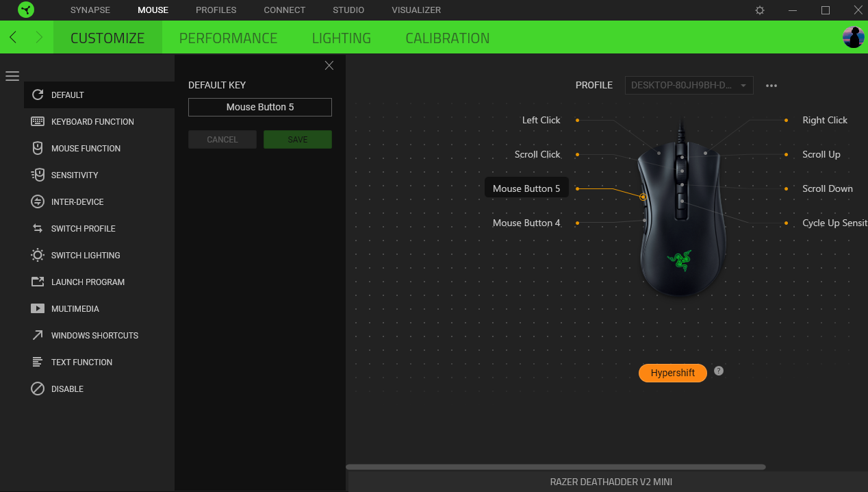Viewport: 868px width, 492px height.
Task: Choose KEYBOARD FUNCTION in the sidebar
Action: (x=92, y=121)
